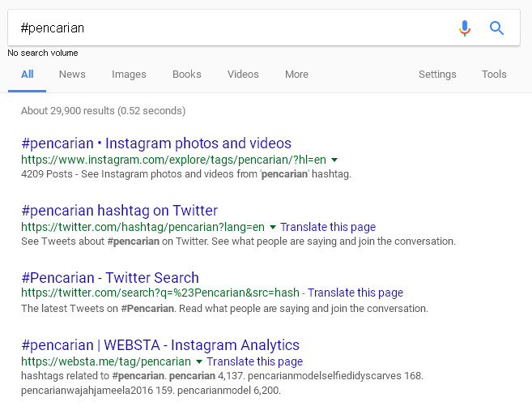
Task: Expand dropdown arrow beside websta.me URL
Action: (199, 362)
